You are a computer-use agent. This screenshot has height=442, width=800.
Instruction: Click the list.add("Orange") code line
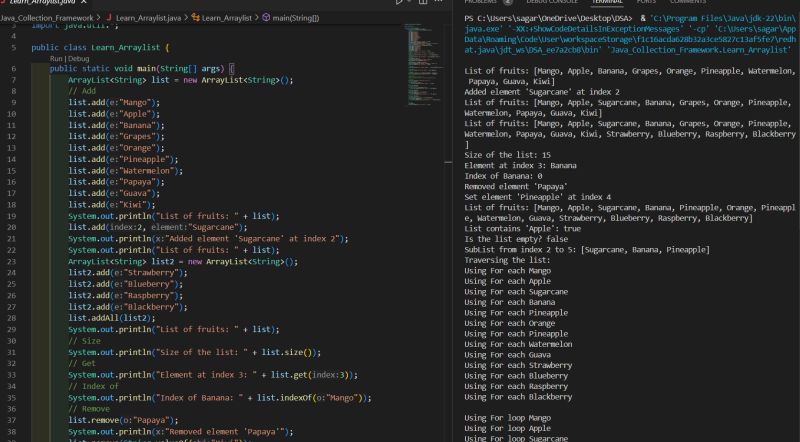tap(116, 148)
